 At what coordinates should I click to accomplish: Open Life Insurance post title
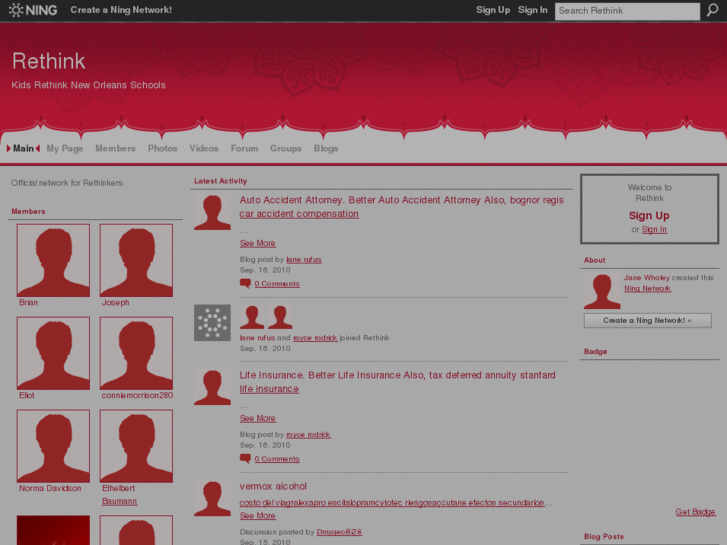point(397,375)
